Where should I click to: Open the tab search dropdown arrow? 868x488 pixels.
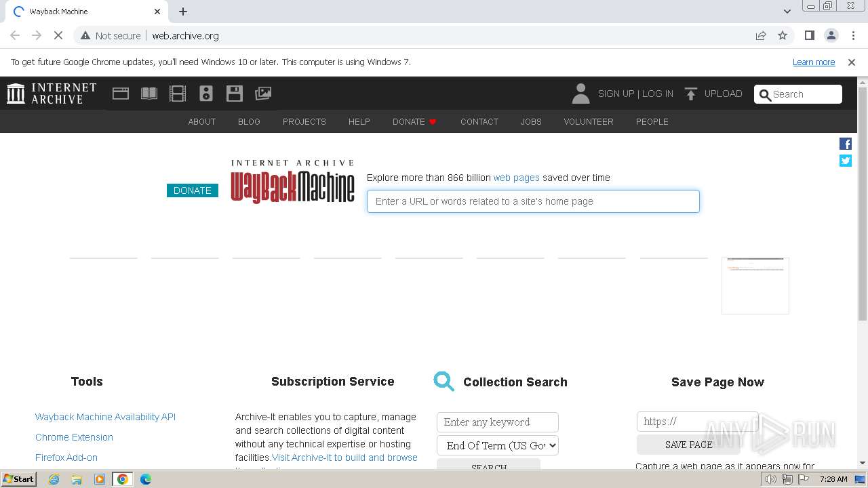click(x=787, y=12)
